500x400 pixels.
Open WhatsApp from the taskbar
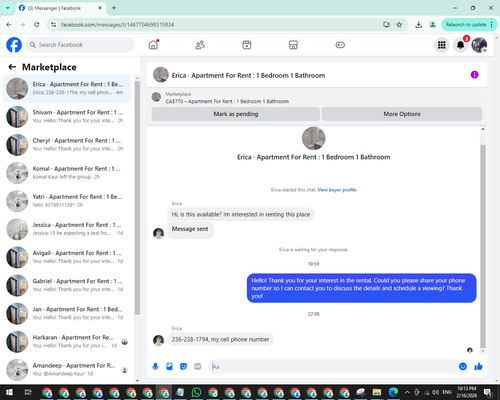[x=196, y=392]
